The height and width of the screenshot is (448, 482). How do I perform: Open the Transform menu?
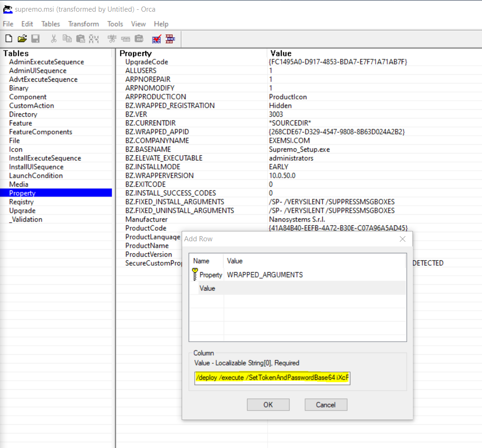[84, 24]
